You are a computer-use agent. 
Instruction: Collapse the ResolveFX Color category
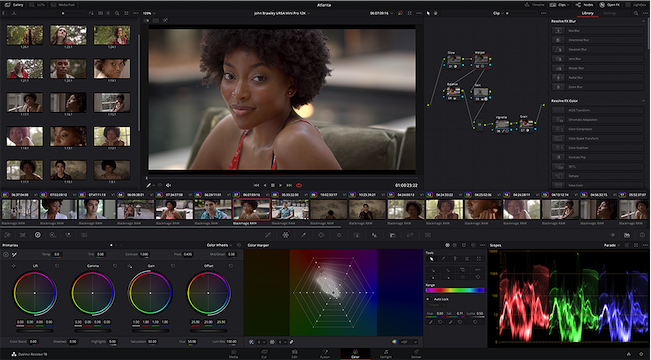[x=644, y=101]
